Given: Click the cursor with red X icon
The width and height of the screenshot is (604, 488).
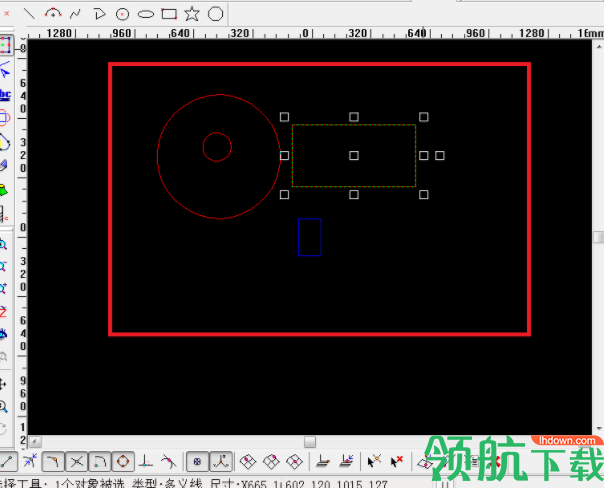Looking at the screenshot, I should (397, 461).
